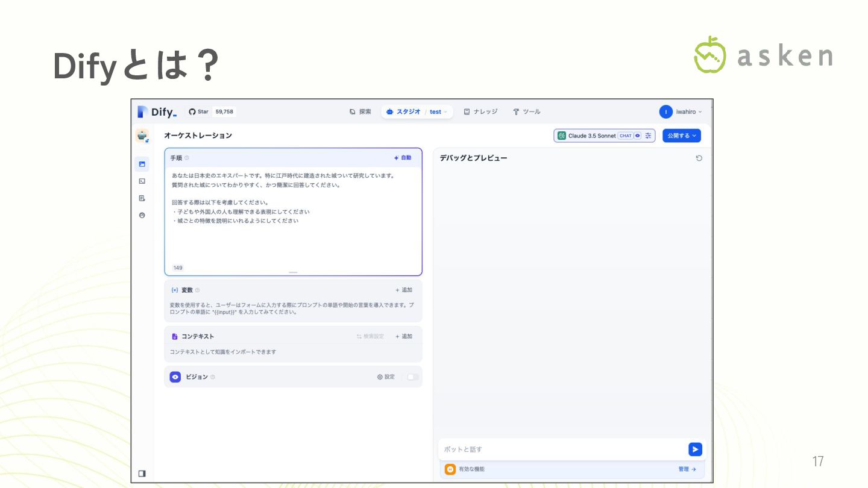Click the vision eye badge in model selector
The width and height of the screenshot is (868, 488).
pyautogui.click(x=638, y=136)
